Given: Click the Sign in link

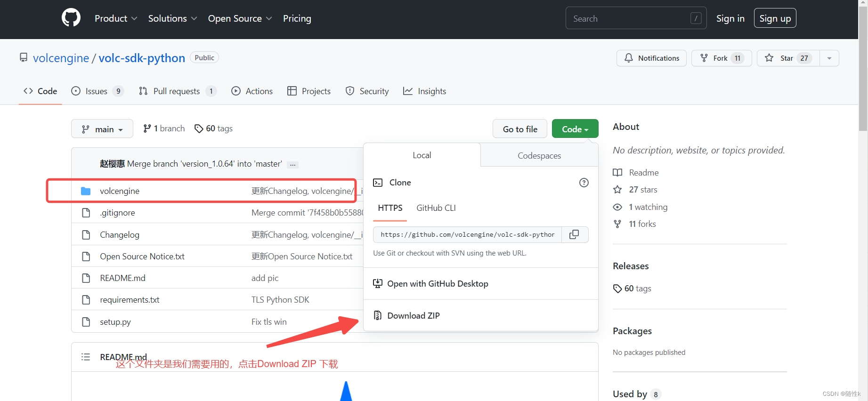Looking at the screenshot, I should (x=730, y=18).
